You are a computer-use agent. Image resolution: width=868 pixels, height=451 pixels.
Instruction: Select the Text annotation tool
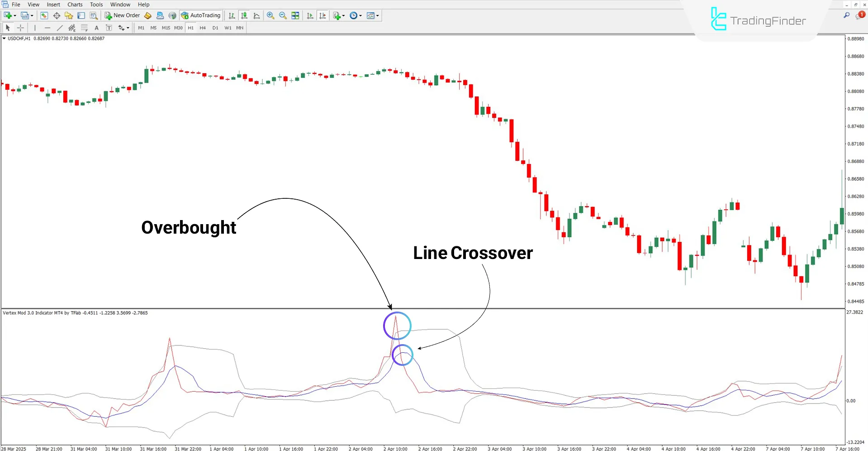coord(96,28)
